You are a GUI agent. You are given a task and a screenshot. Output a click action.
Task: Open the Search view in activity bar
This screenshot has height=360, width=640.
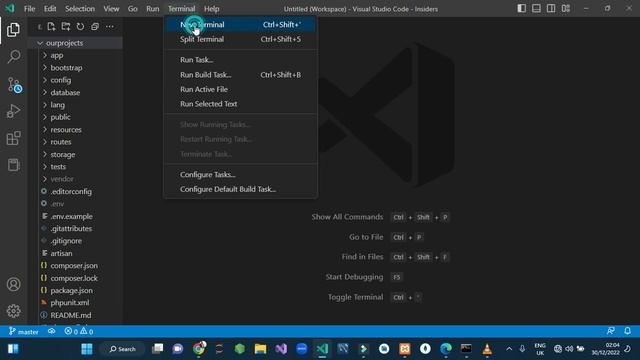click(x=13, y=57)
